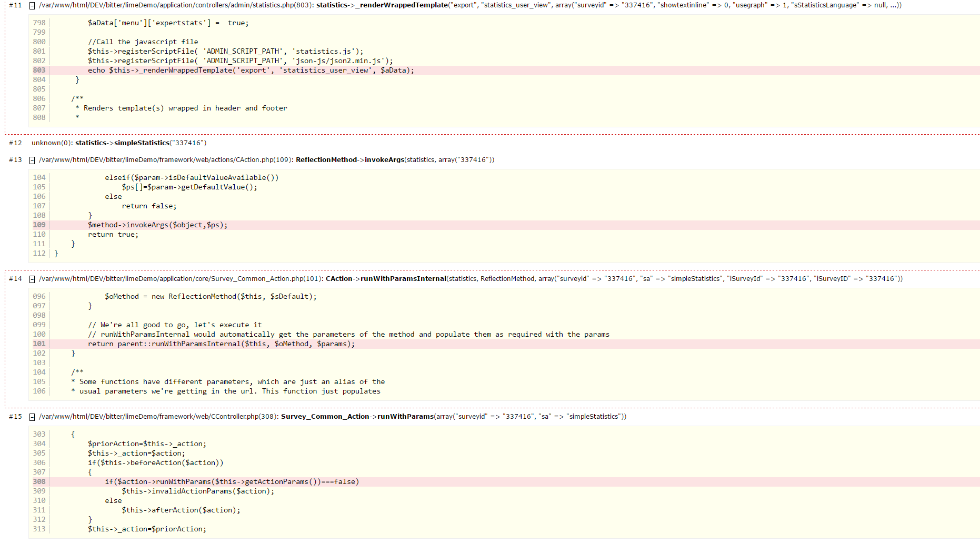Click the CAction->runWithParamsInternal method name

point(386,279)
